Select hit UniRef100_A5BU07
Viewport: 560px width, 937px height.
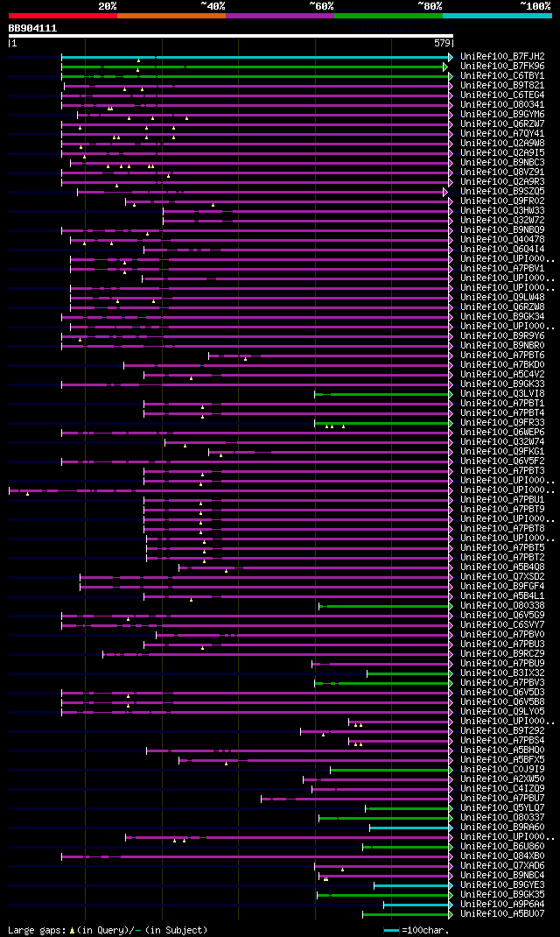tap(502, 913)
